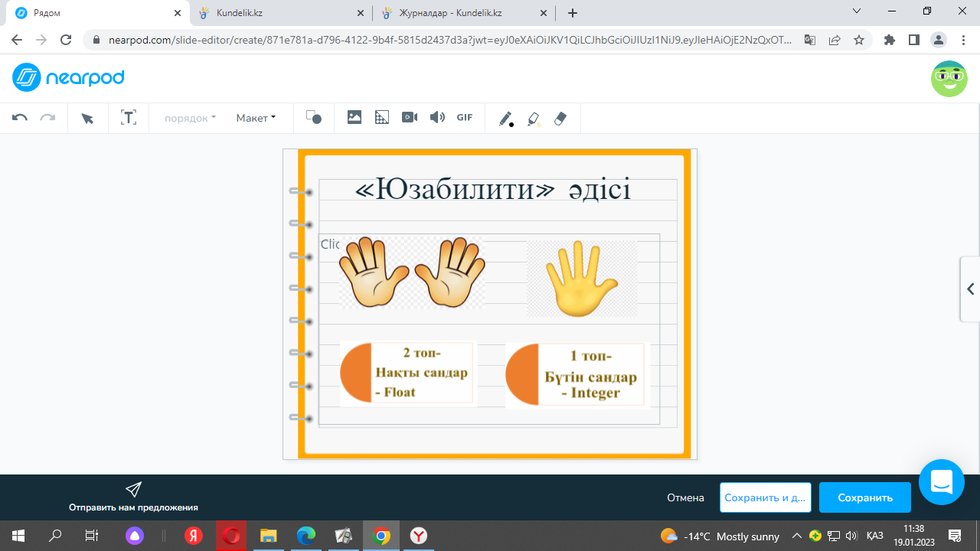Select the two hands image
Viewport: 980px width, 551px height.
coord(412,272)
